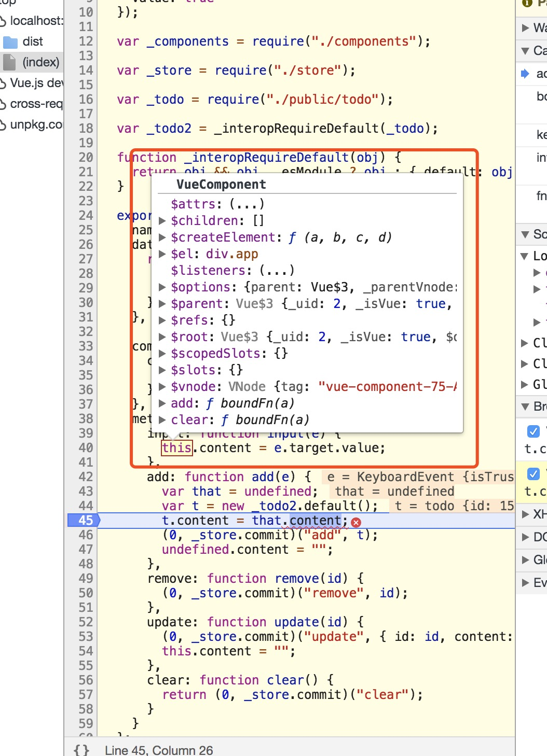Viewport: 547px width, 756px height.
Task: Expand the DOM breakpoints (DC) section
Action: (525, 537)
